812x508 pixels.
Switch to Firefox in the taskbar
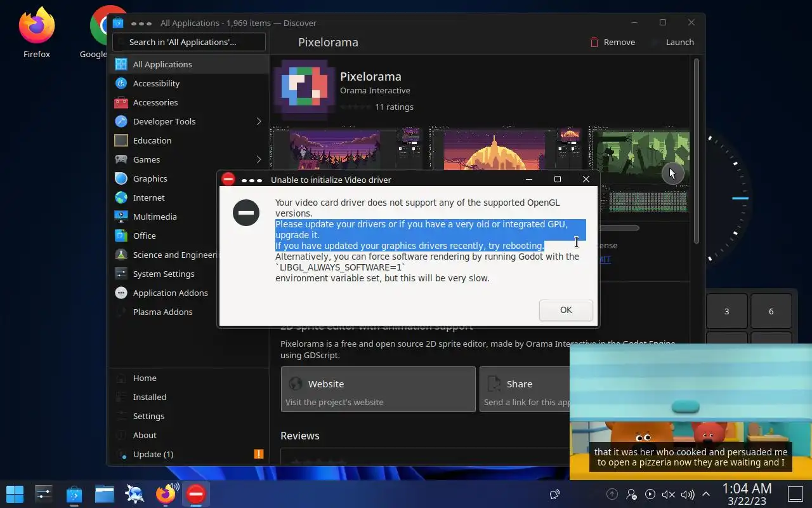[x=166, y=494]
